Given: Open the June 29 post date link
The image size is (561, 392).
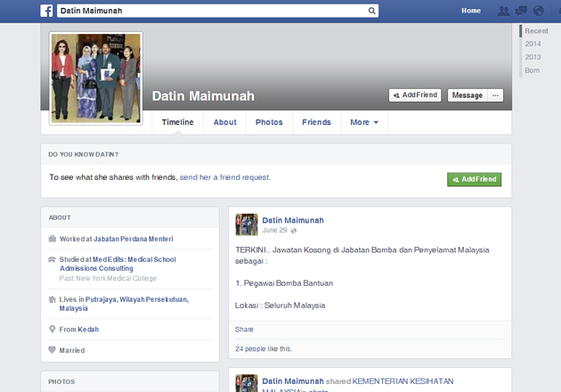Looking at the screenshot, I should [274, 230].
